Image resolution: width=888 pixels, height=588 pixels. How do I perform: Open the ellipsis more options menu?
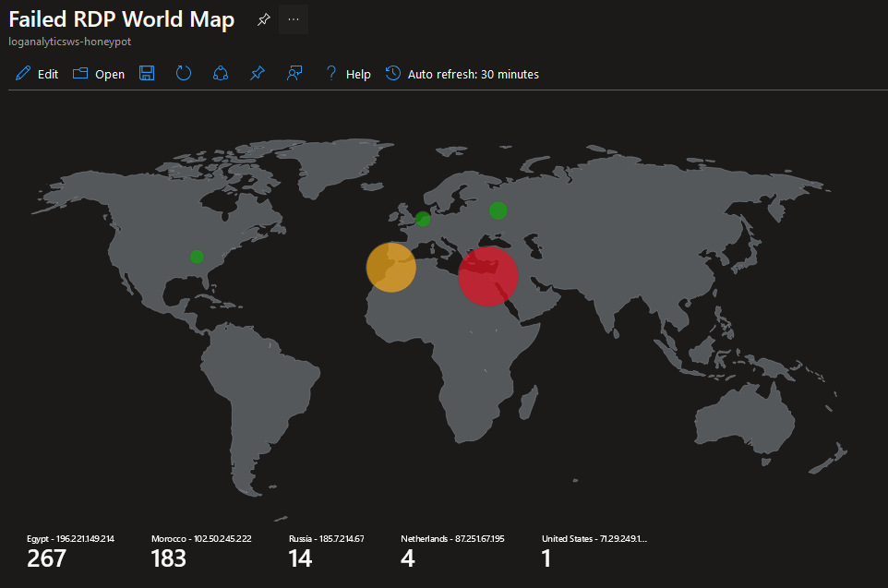tap(294, 19)
